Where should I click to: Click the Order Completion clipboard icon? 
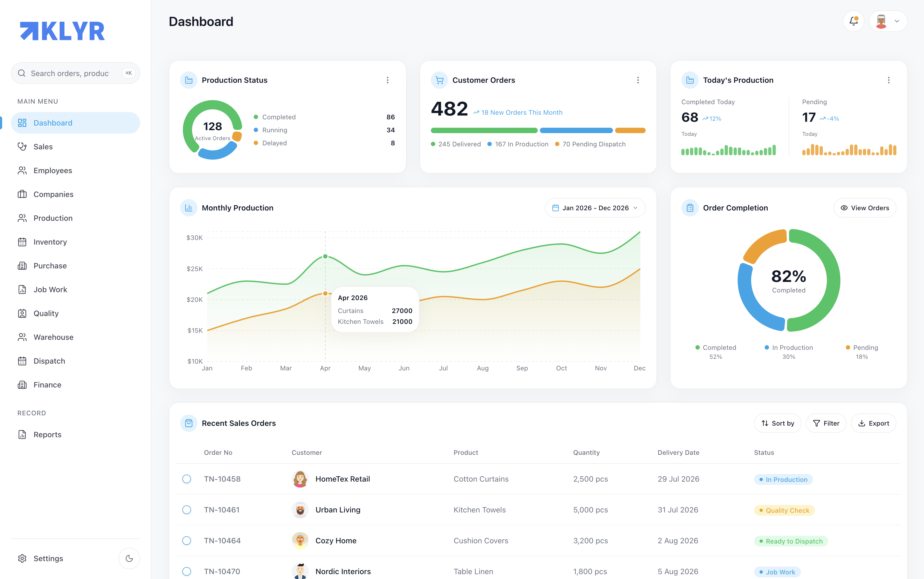tap(690, 208)
